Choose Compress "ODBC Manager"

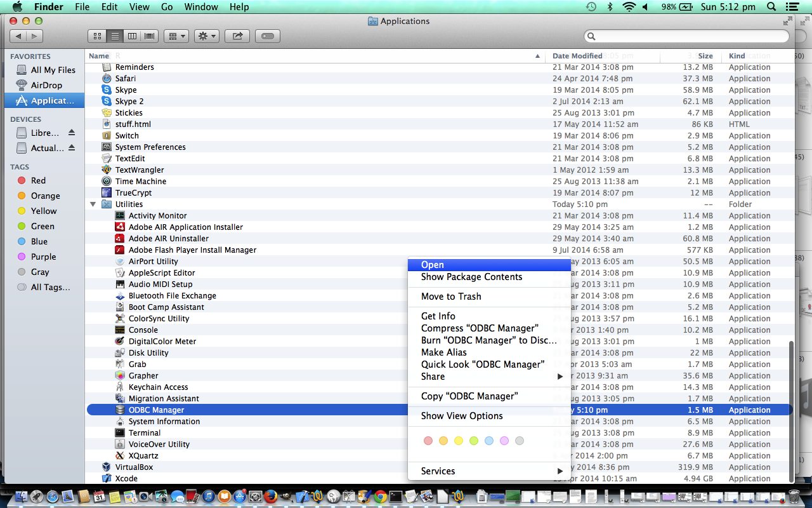pos(489,328)
